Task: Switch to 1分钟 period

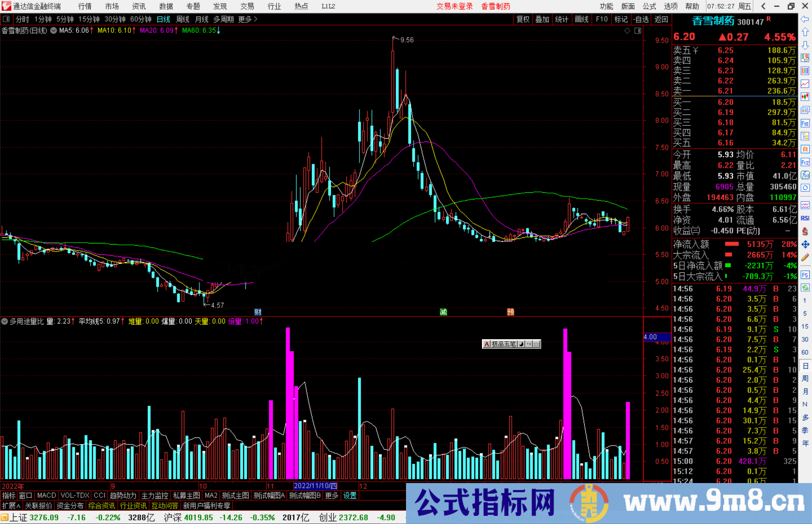Action: (x=43, y=19)
